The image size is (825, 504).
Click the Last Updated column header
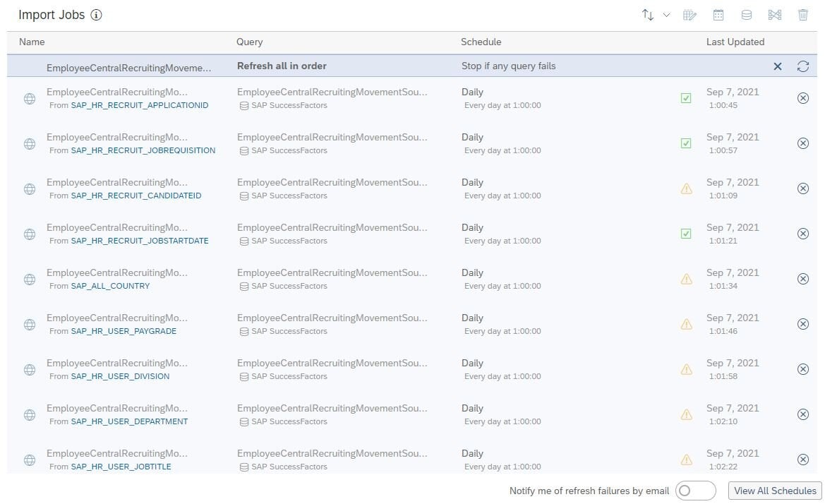(735, 42)
